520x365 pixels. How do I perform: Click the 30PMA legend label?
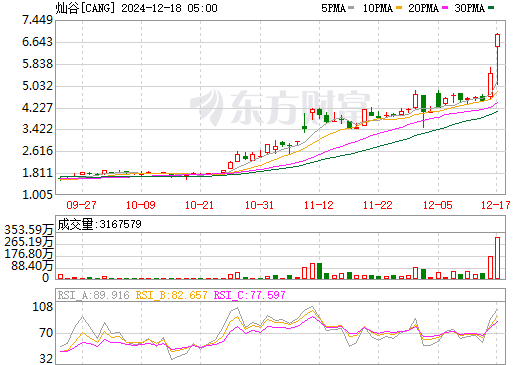[x=469, y=8]
